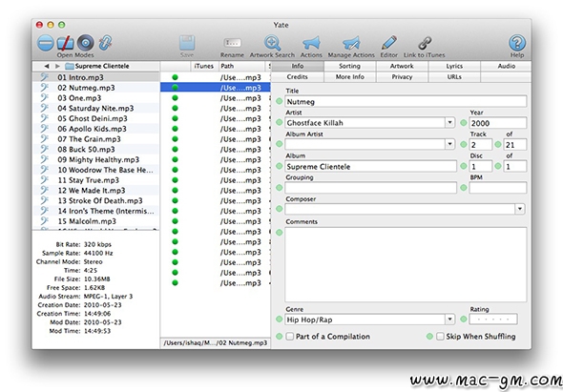Click the BPM field
The width and height of the screenshot is (563, 392).
(x=498, y=188)
